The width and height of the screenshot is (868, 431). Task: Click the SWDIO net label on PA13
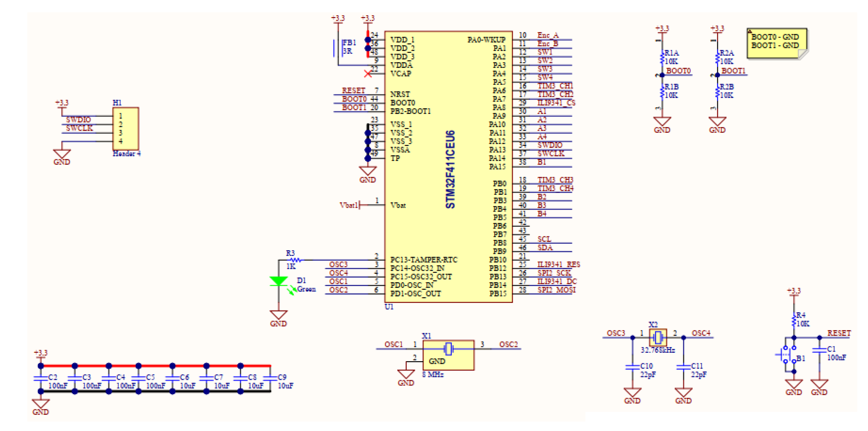(x=550, y=145)
